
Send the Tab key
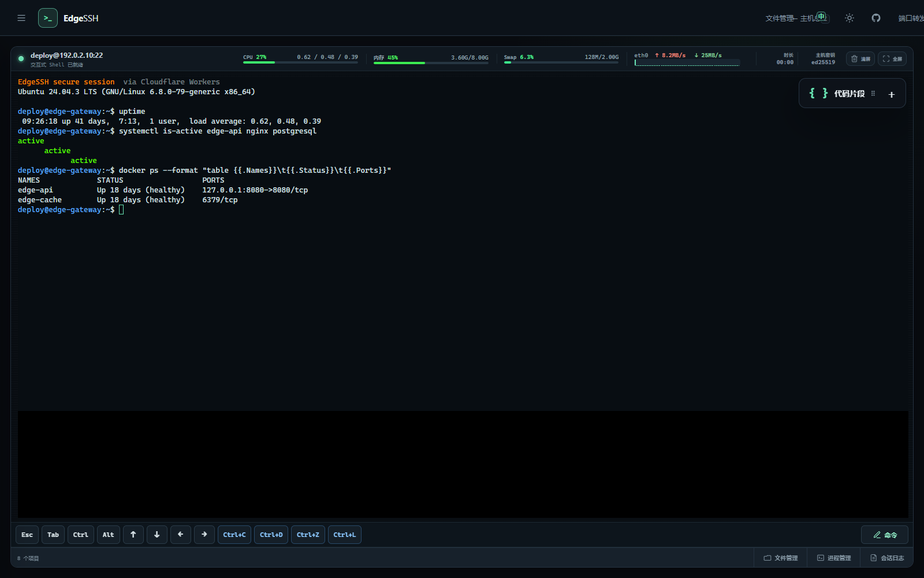click(53, 535)
